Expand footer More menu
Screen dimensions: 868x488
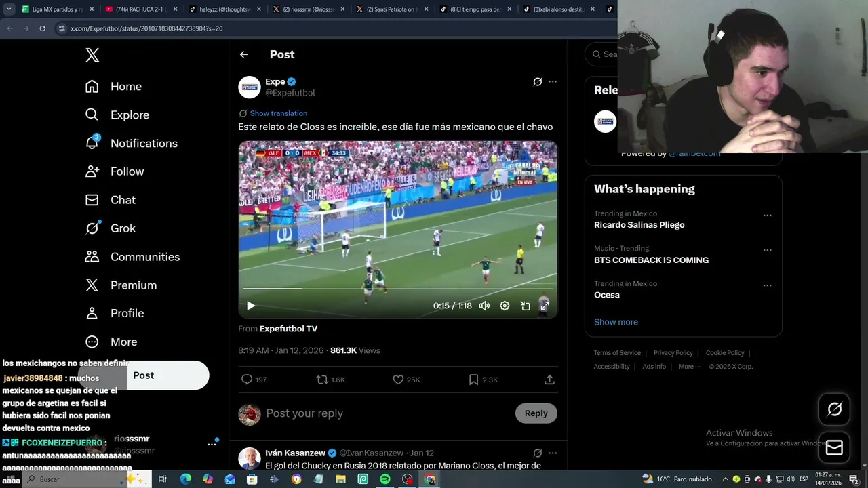689,367
